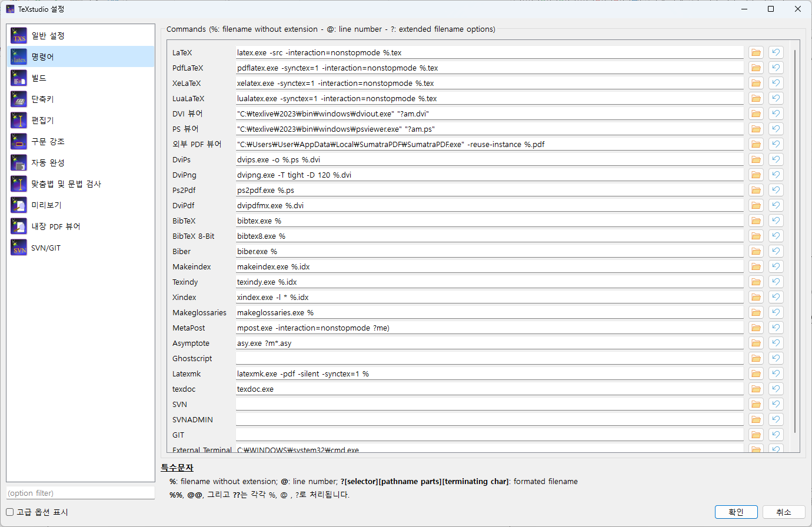812x527 pixels.
Task: Click the commands list vertical scrollbar
Action: (x=795, y=241)
